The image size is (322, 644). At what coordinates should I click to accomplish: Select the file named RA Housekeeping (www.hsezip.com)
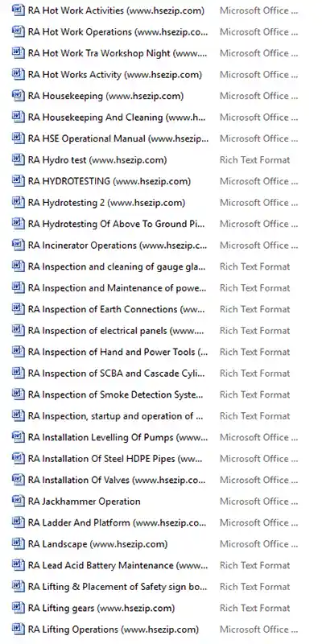[x=105, y=96]
